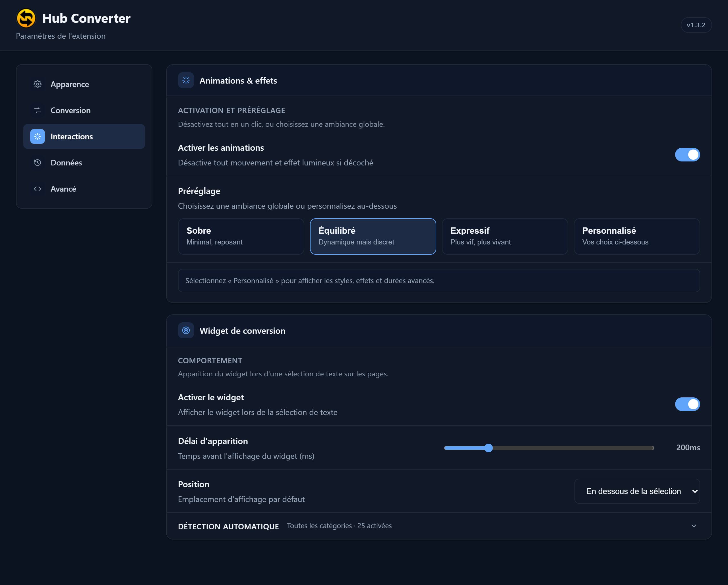Viewport: 728px width, 585px height.
Task: Click "Toutes les catégories · 25 activées" text
Action: point(339,526)
